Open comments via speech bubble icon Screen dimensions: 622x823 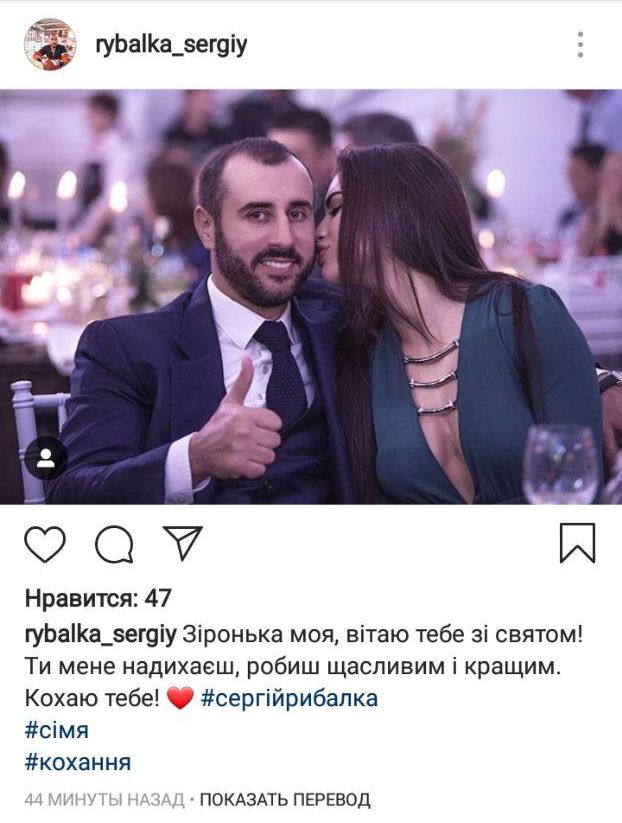point(114,544)
